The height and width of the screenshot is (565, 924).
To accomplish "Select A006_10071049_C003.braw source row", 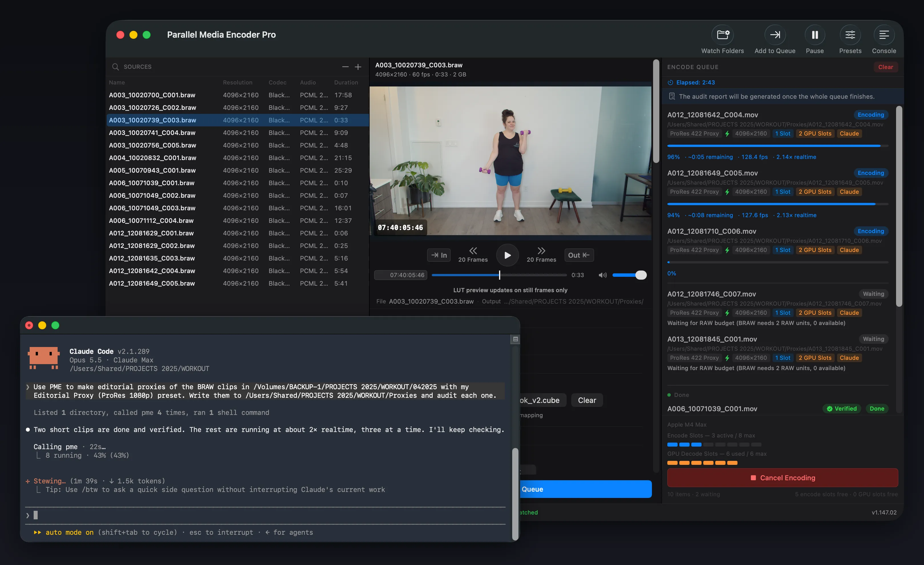I will coord(237,208).
